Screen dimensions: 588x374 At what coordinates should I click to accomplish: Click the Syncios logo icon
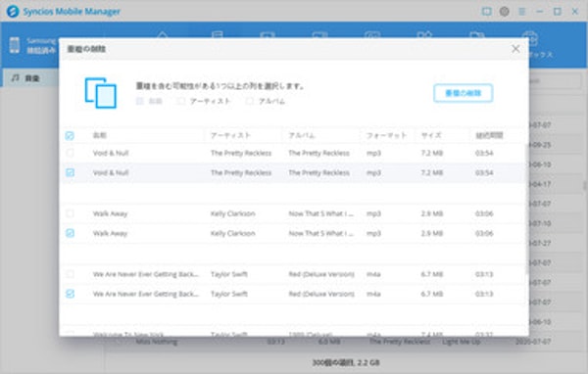click(x=13, y=11)
